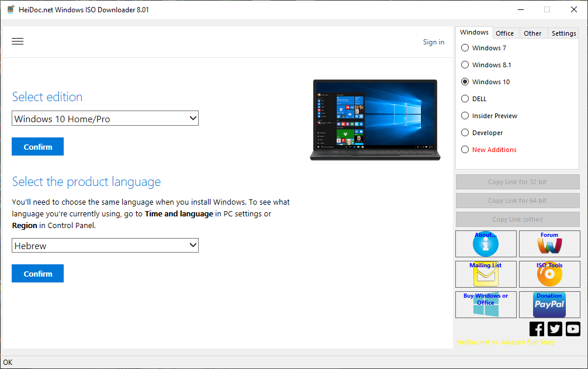
Task: Expand the Windows 10 Home/Pro edition dropdown
Action: 105,119
